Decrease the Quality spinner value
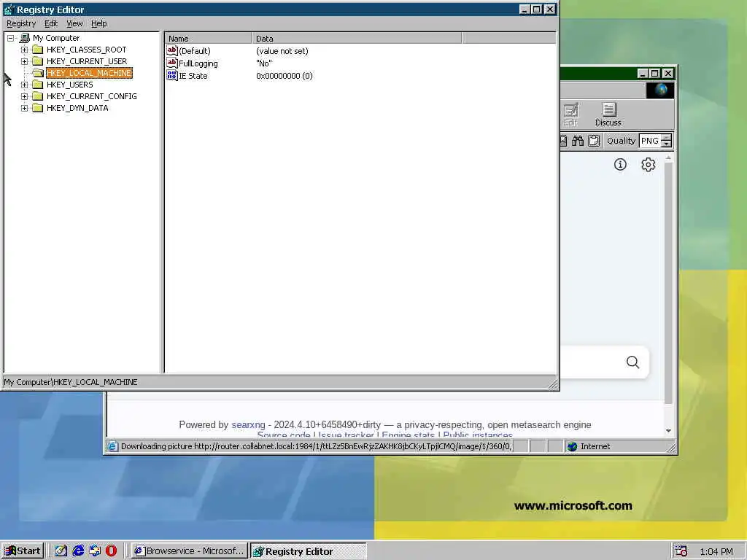Image resolution: width=747 pixels, height=560 pixels. [x=667, y=144]
